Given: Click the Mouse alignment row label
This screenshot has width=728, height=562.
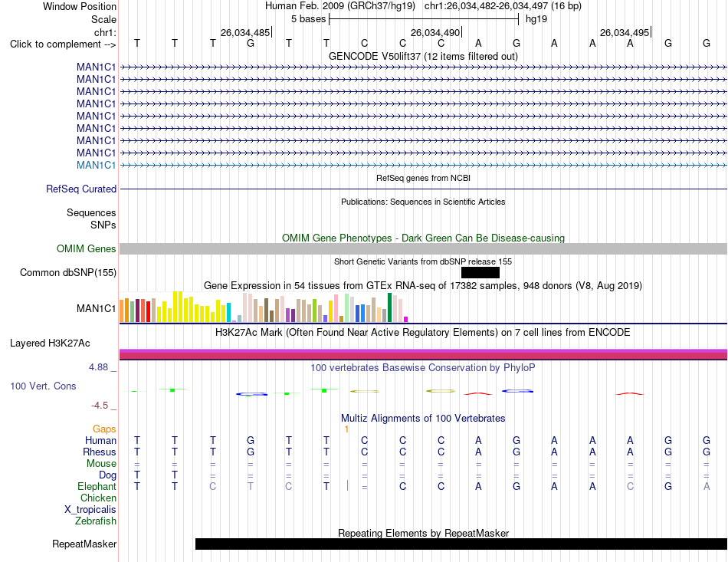Looking at the screenshot, I should [x=101, y=464].
